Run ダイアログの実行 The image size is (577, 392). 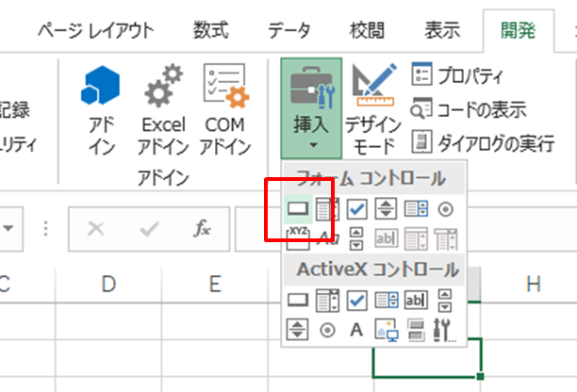tap(483, 142)
